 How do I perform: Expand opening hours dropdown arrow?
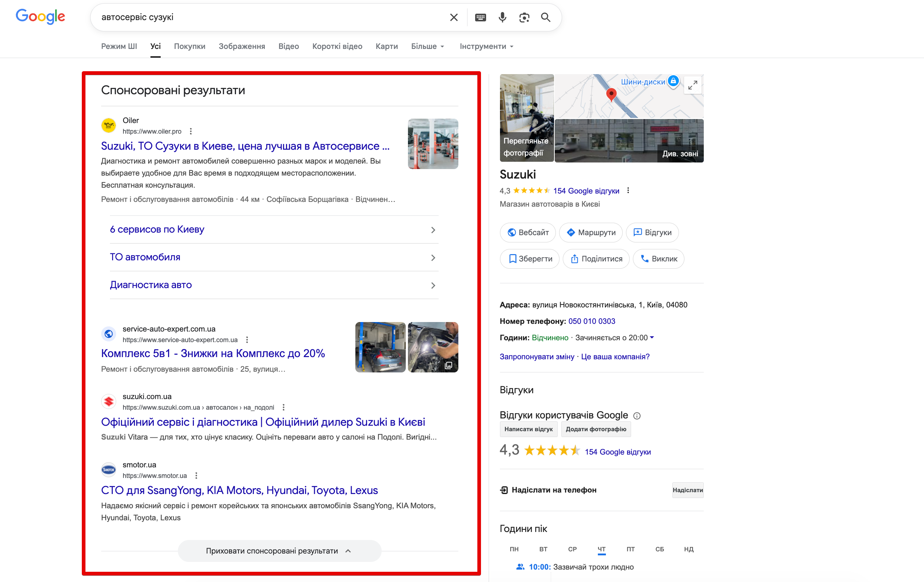click(x=652, y=338)
